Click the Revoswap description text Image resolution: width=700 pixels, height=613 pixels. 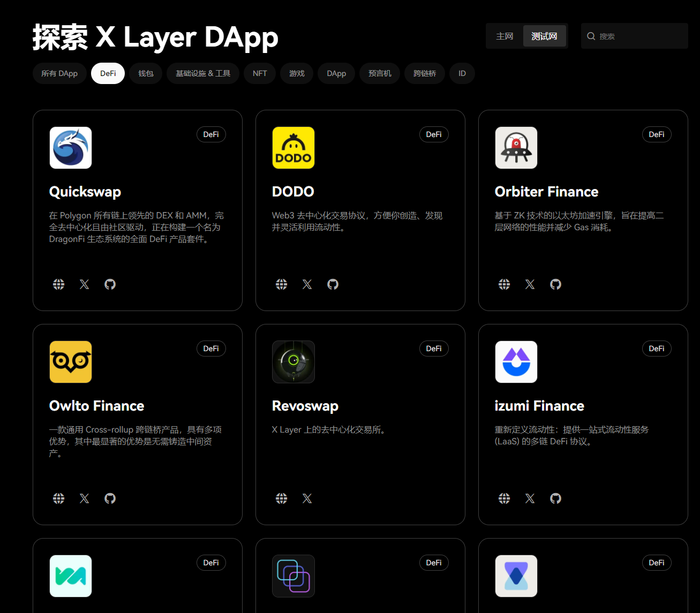329,430
